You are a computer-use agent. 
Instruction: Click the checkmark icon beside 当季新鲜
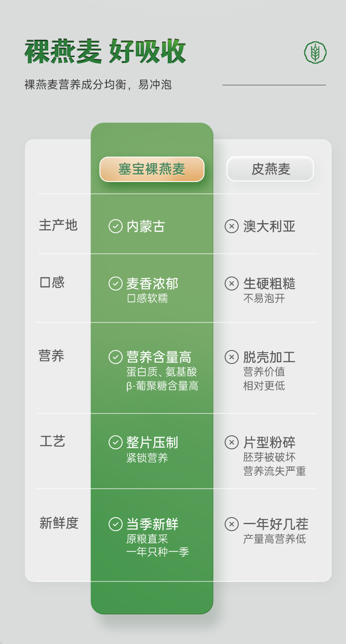click(115, 524)
